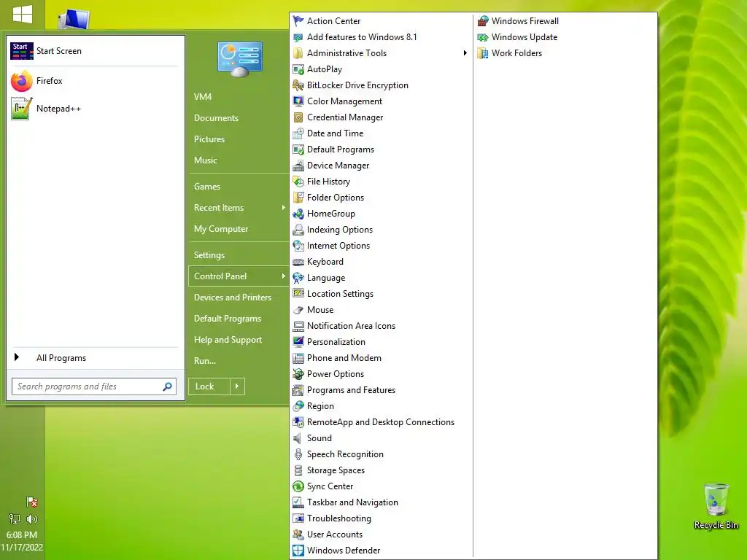Viewport: 747px width, 560px height.
Task: Open Indexing Options icon
Action: coord(298,230)
